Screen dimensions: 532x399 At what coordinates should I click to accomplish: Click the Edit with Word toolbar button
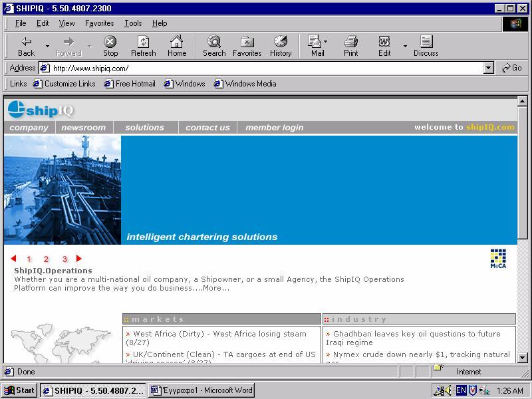[384, 46]
